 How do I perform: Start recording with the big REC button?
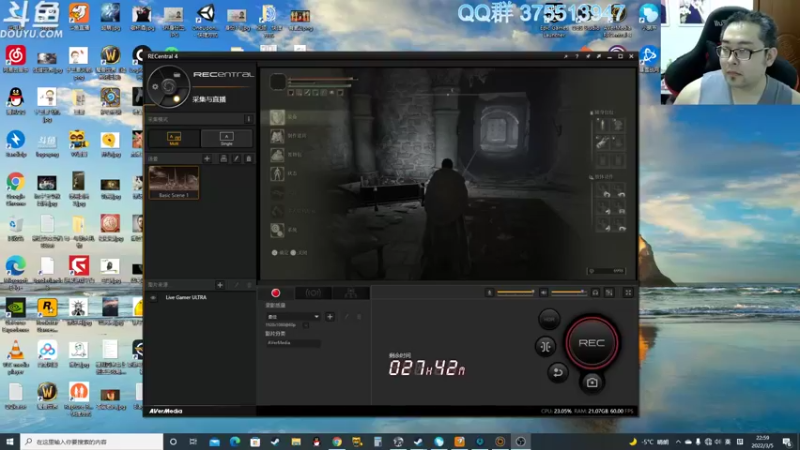[591, 343]
